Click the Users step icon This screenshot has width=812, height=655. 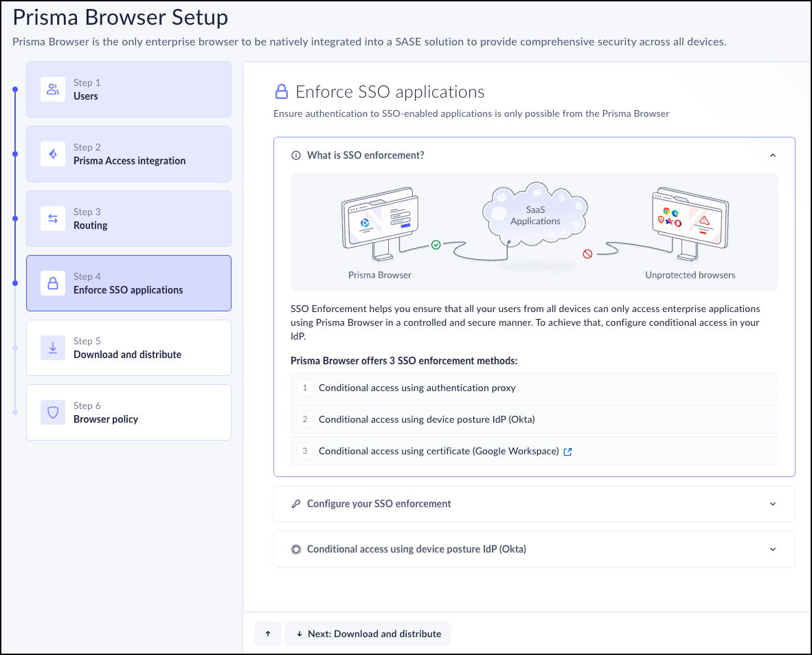pyautogui.click(x=52, y=89)
